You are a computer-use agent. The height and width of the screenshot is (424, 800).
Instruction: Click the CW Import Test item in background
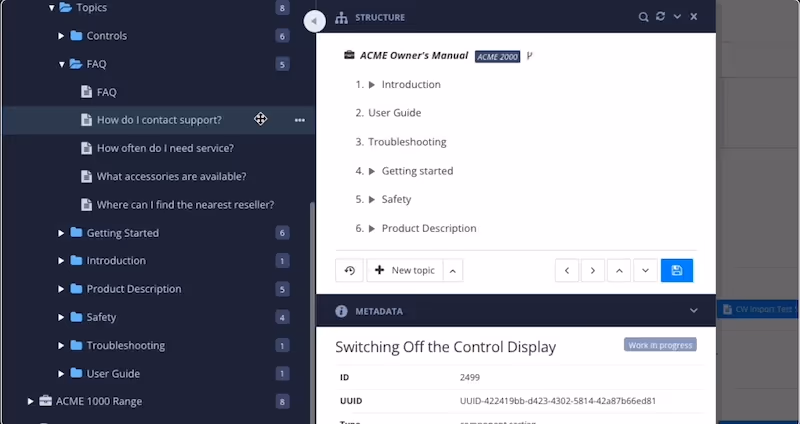pyautogui.click(x=759, y=309)
